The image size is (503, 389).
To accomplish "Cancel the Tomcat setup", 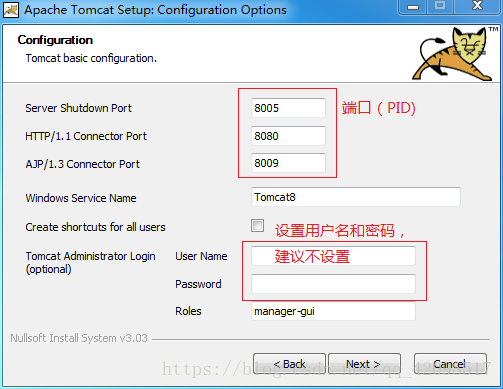I will coord(450,364).
